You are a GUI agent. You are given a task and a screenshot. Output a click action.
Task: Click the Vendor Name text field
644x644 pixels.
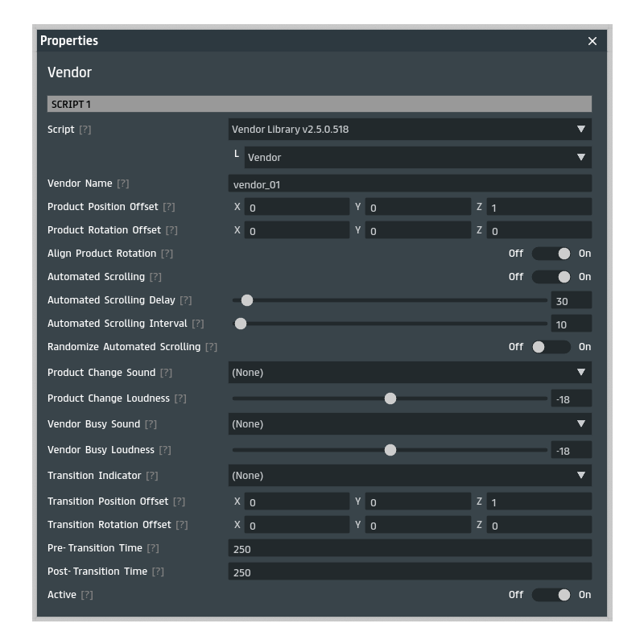coord(410,184)
